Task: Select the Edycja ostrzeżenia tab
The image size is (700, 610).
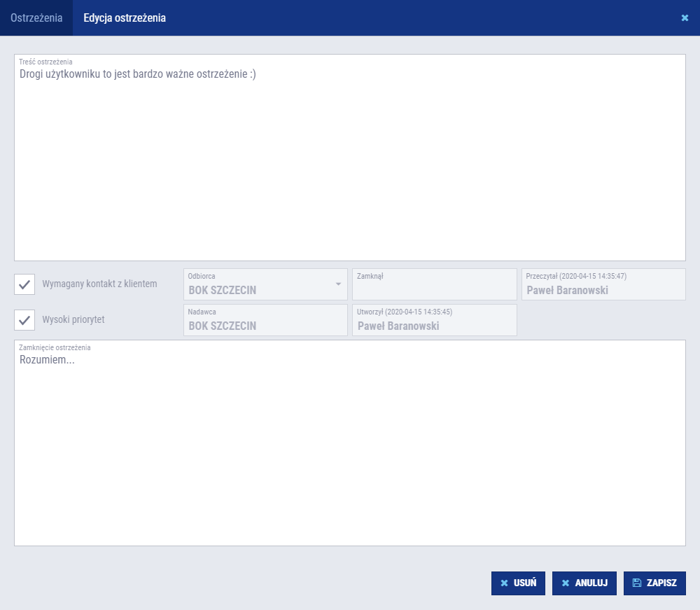Action: [125, 18]
